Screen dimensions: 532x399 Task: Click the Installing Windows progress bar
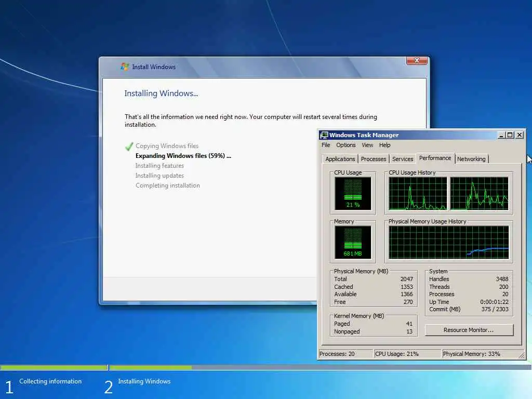click(320, 367)
